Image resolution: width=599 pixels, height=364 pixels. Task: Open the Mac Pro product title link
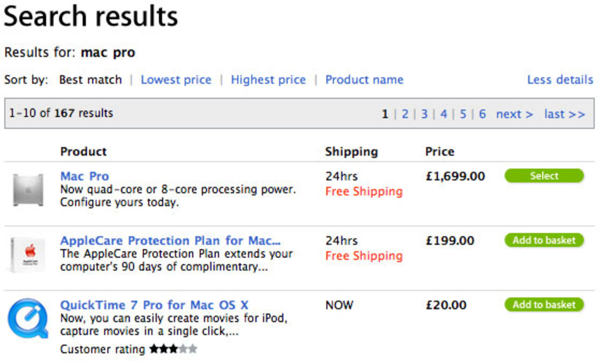(x=85, y=176)
